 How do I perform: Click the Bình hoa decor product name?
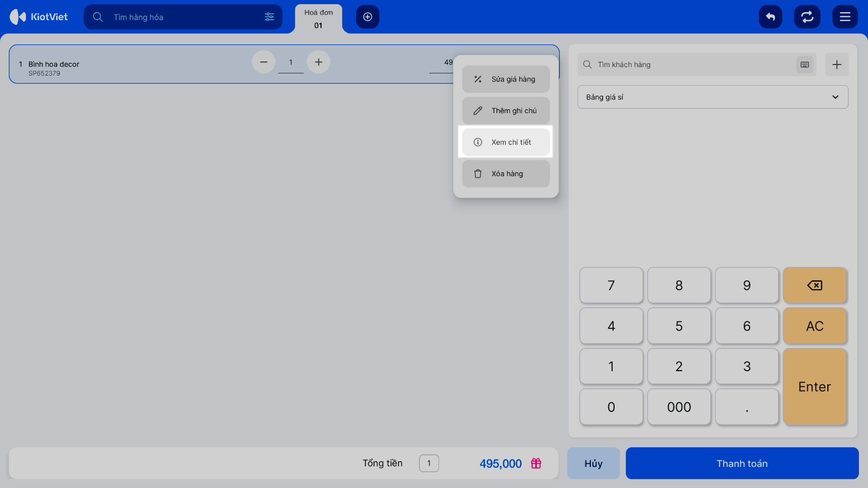[x=54, y=64]
